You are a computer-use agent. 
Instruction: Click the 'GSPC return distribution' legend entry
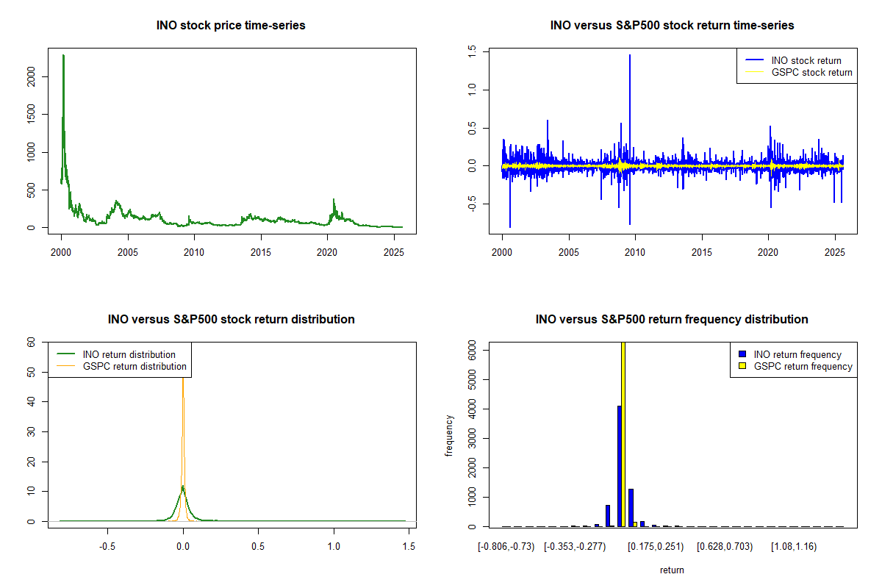coord(135,366)
